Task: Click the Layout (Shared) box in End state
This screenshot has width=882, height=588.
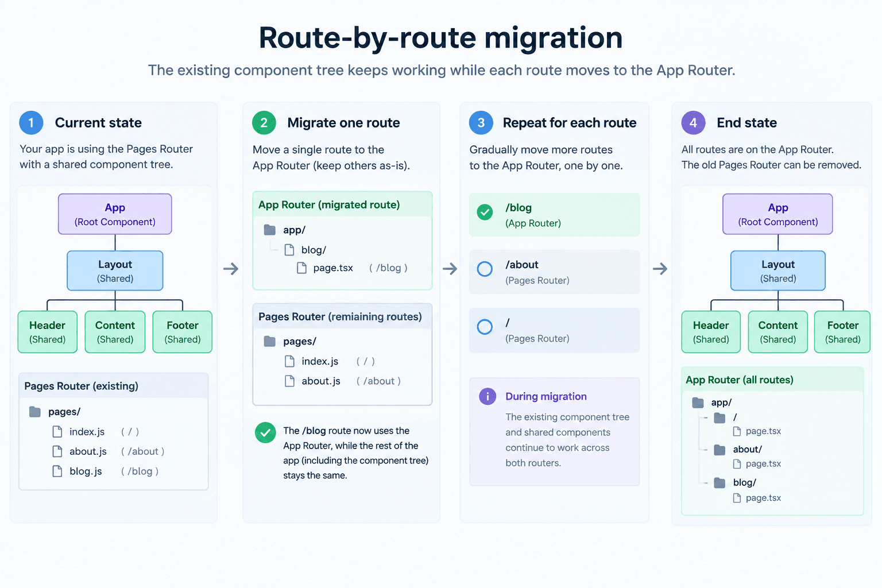Action: tap(778, 270)
